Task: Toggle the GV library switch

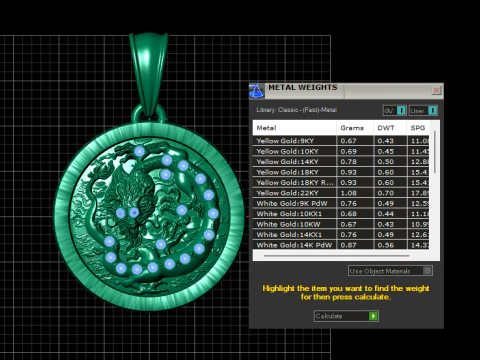Action: coord(395,110)
